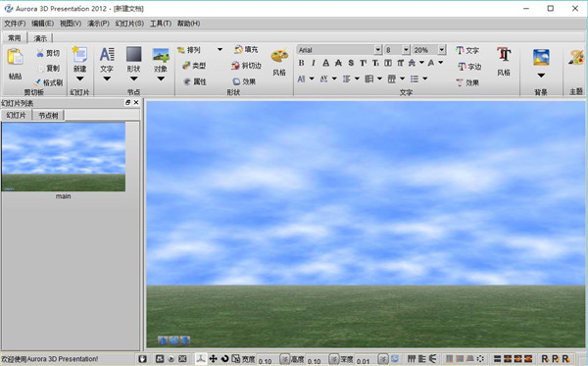Click the 斜切边 bevel button
The height and width of the screenshot is (366, 588).
[246, 66]
